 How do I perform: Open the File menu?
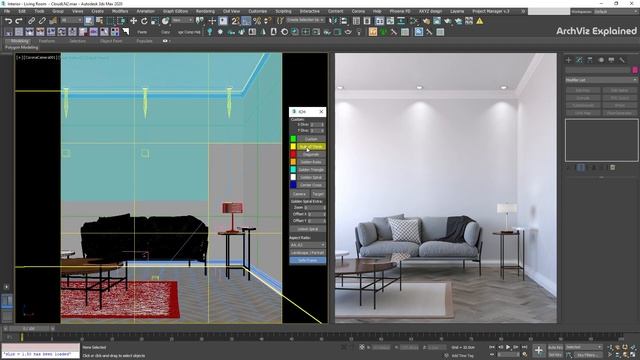click(x=7, y=11)
